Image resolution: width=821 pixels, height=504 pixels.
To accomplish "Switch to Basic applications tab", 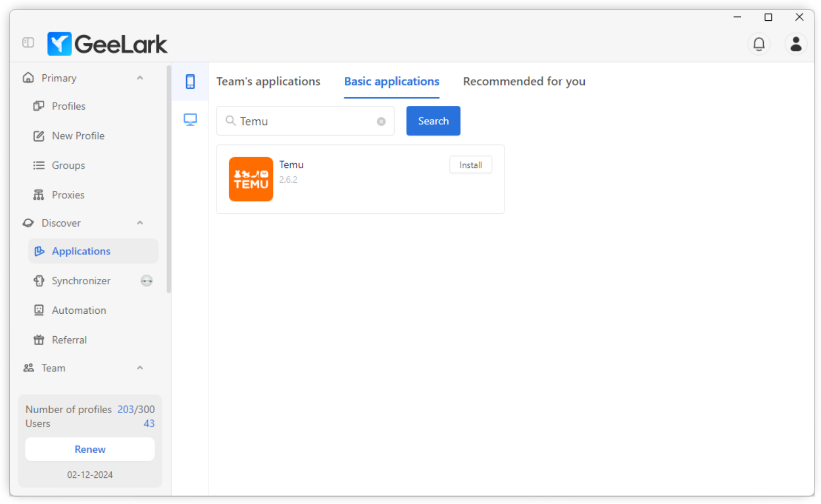I will coord(392,81).
